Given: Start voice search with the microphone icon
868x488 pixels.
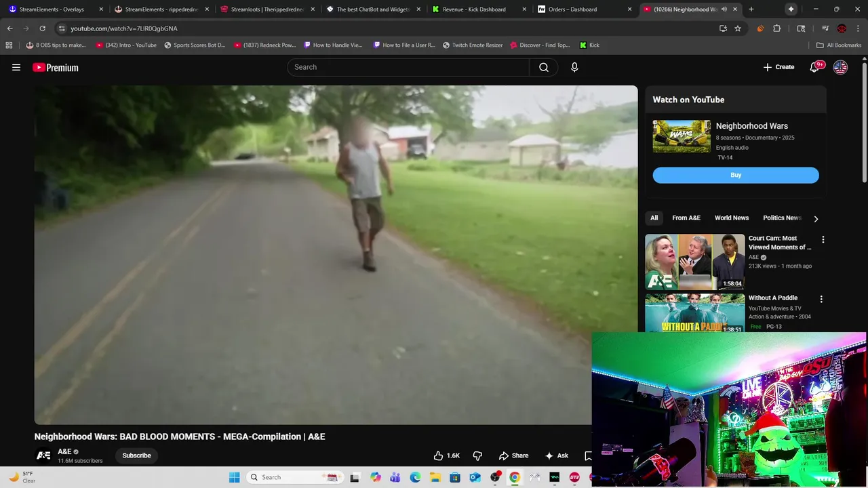Looking at the screenshot, I should tap(574, 67).
